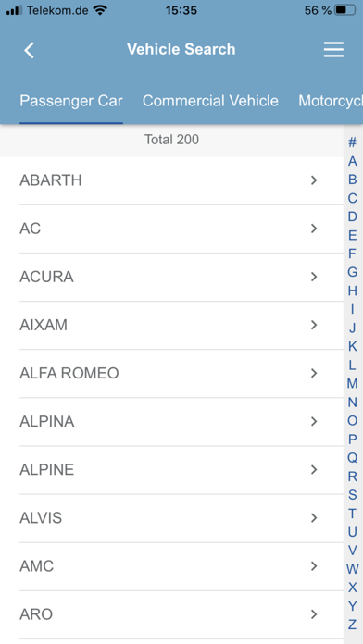The image size is (363, 644).
Task: Select ACURA from the brand list
Action: [181, 278]
